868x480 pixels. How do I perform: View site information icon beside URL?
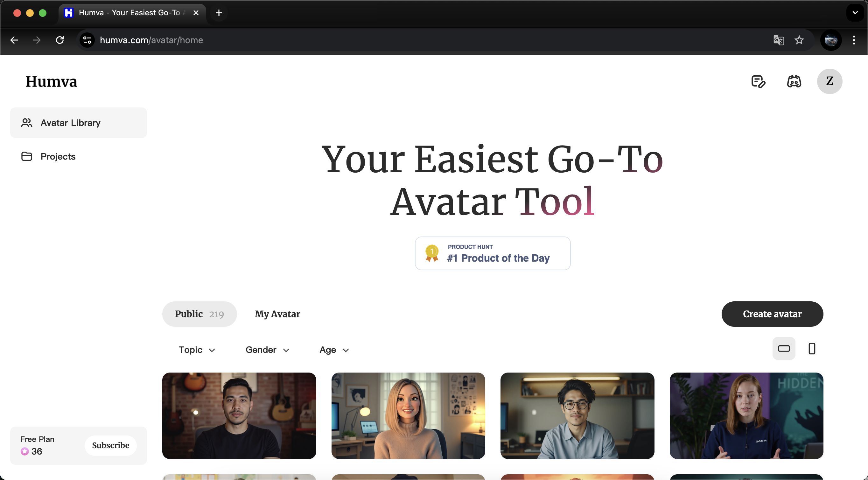tap(87, 40)
